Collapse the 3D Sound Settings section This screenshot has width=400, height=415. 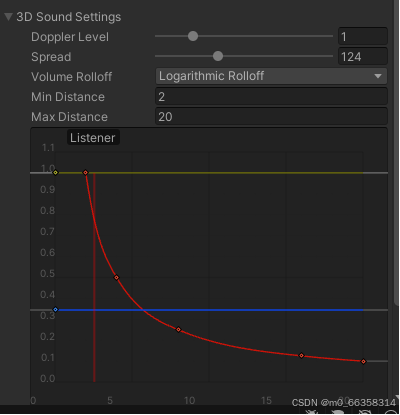(x=8, y=17)
